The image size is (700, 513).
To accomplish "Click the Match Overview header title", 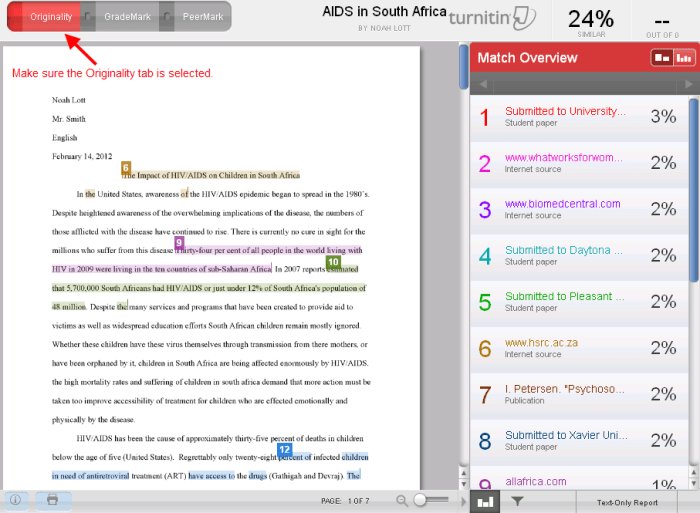I will (527, 58).
